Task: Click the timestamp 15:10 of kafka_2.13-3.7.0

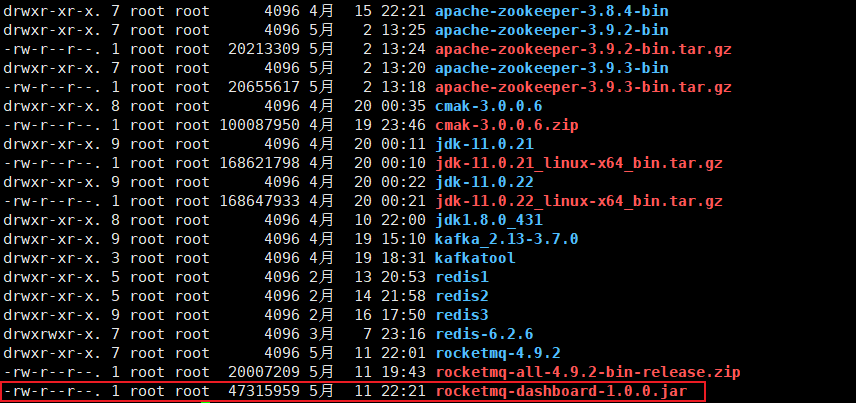Action: (403, 239)
